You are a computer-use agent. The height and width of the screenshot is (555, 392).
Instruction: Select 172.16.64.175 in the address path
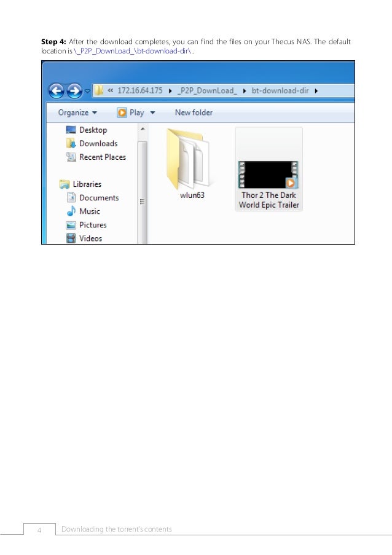click(140, 90)
